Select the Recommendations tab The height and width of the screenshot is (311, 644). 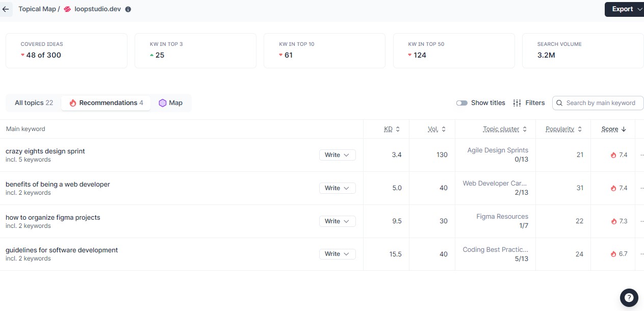point(106,103)
